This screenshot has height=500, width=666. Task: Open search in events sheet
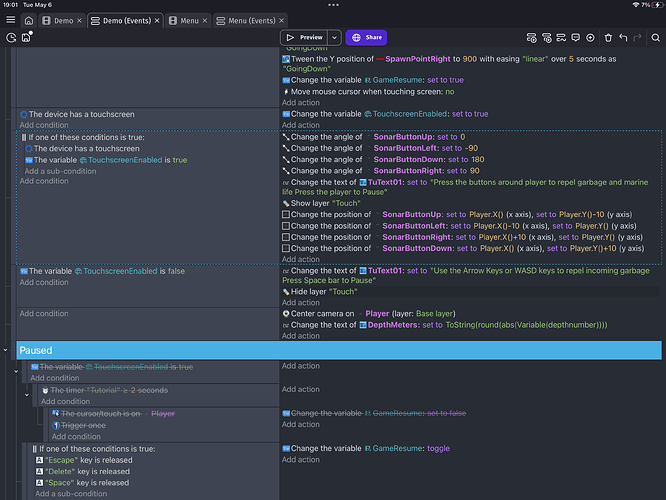pyautogui.click(x=655, y=38)
